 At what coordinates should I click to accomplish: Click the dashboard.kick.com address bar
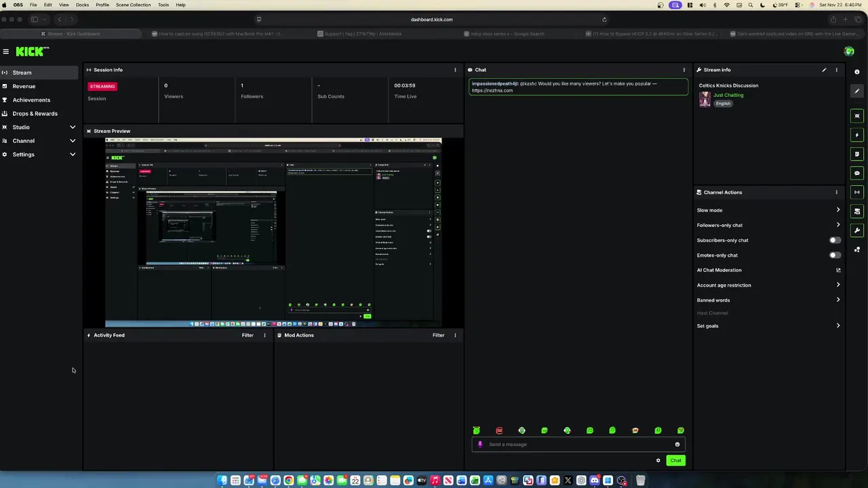coord(432,20)
